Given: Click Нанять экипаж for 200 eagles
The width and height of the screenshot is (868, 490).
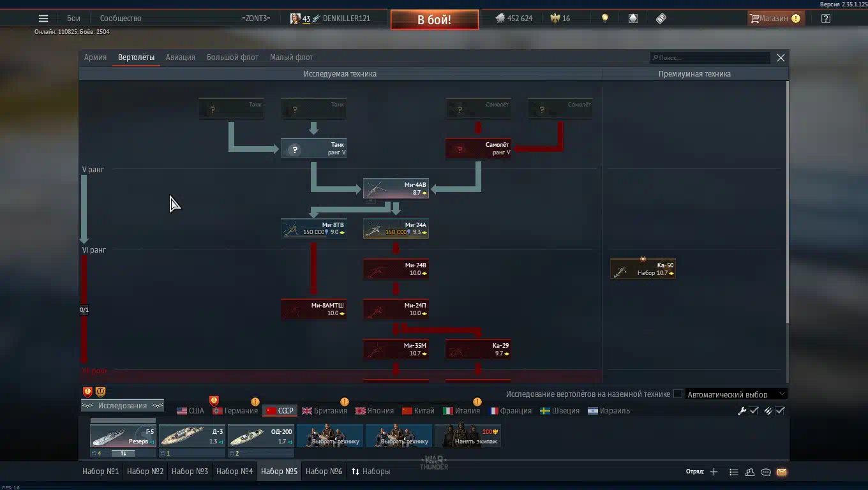Looking at the screenshot, I should click(468, 436).
